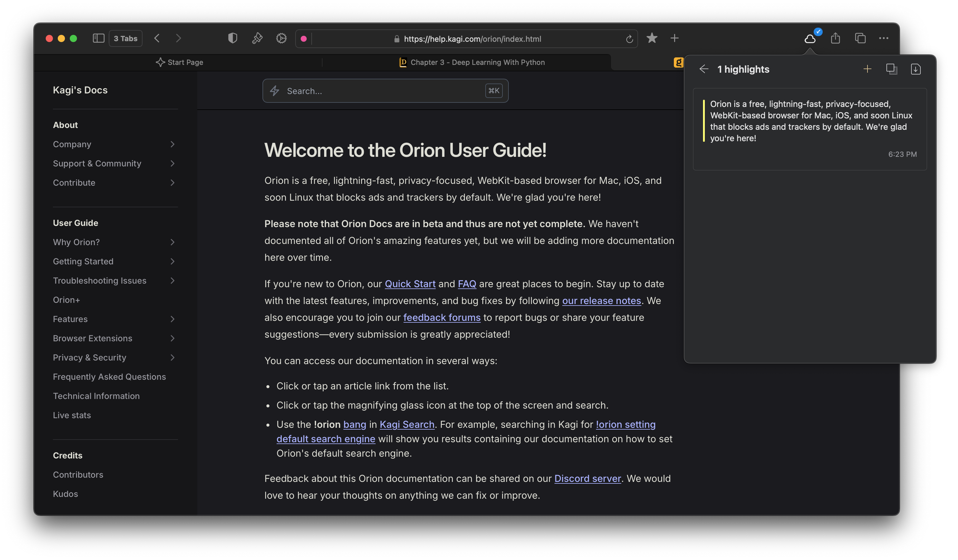Switch to Chapter 3 Deep Learning tab
This screenshot has height=560, width=958.
pyautogui.click(x=472, y=62)
